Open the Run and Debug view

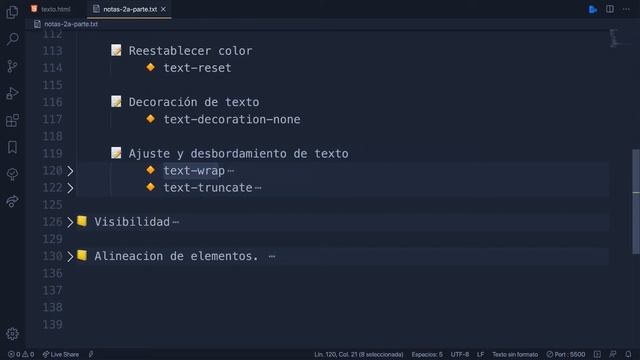[x=12, y=93]
